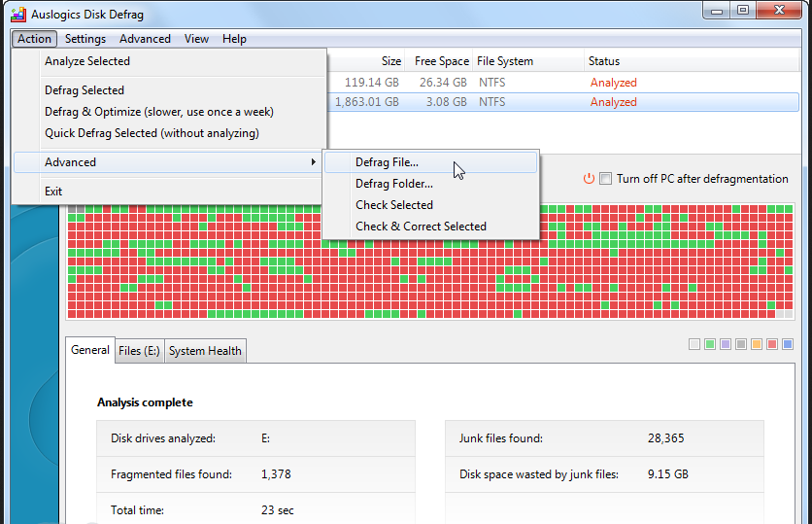Click the Size column header
The width and height of the screenshot is (812, 524).
365,61
